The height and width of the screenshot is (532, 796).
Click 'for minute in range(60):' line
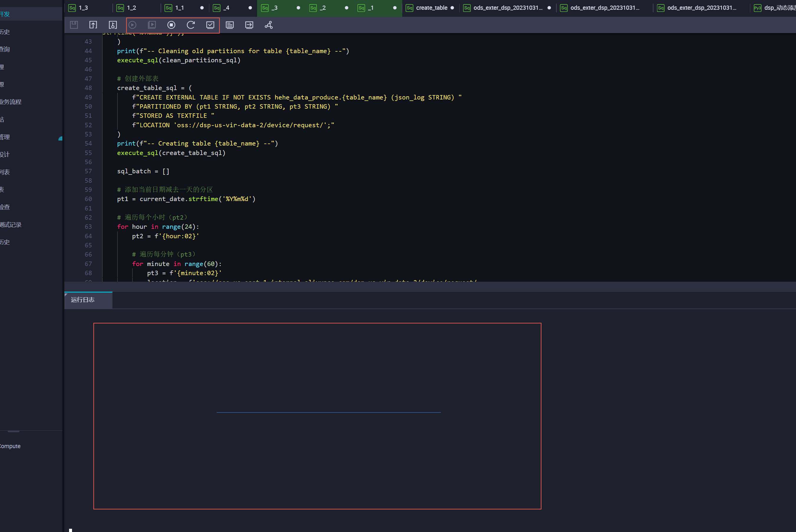177,264
